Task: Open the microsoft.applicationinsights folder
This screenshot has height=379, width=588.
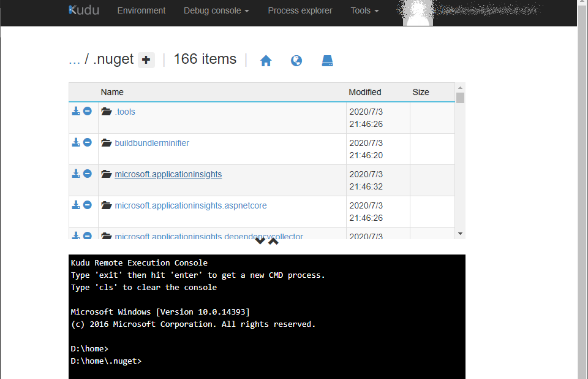Action: tap(168, 174)
